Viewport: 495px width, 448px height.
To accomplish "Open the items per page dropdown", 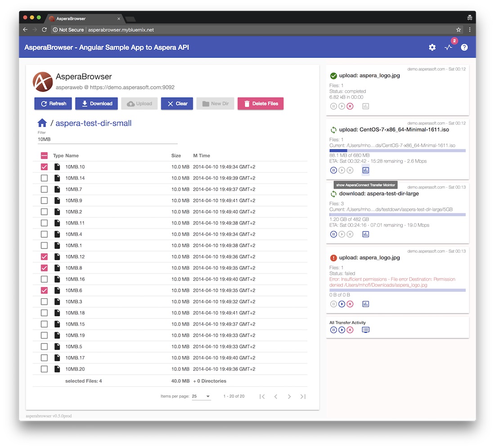I will coord(201,396).
